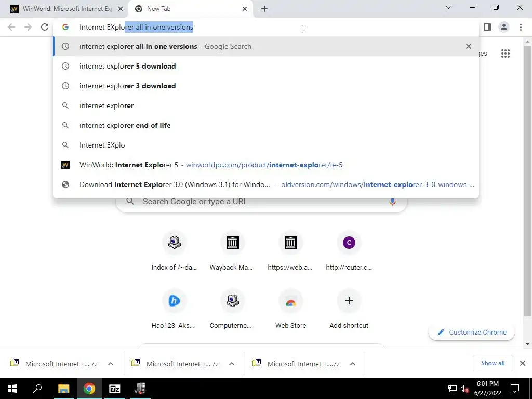Click Show all downloads
Image resolution: width=532 pixels, height=399 pixels.
pos(493,363)
